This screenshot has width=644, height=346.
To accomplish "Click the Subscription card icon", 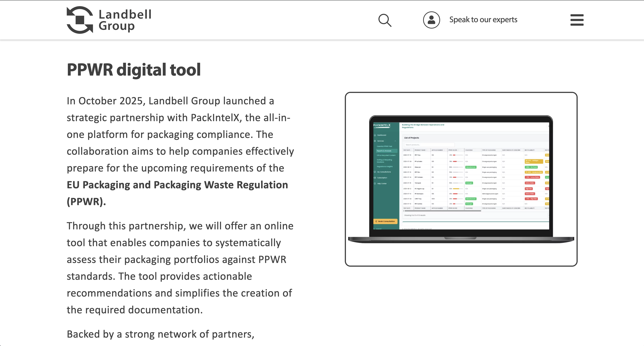I will tap(375, 178).
